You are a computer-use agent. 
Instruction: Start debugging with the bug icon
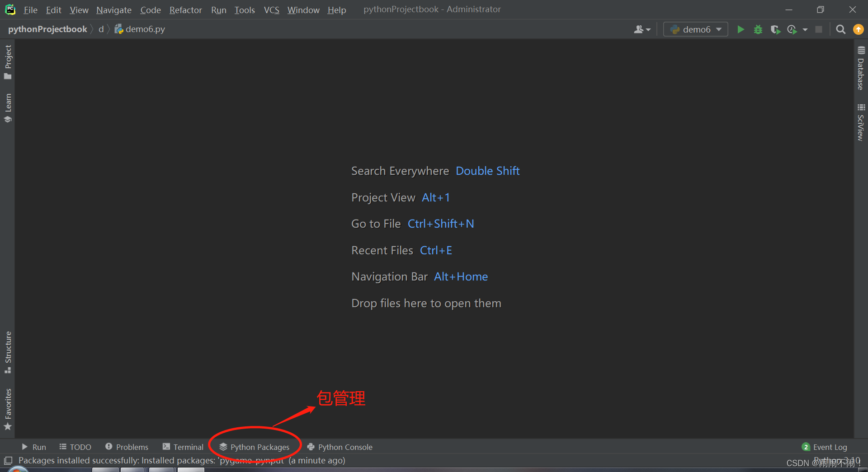(x=758, y=29)
